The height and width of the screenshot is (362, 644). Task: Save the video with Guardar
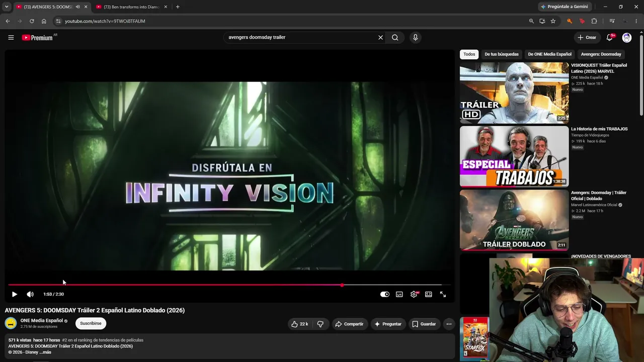click(x=424, y=324)
